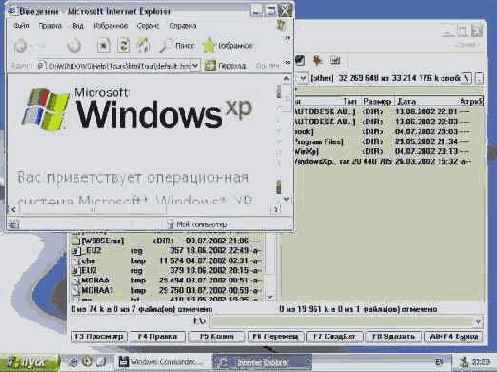The height and width of the screenshot is (372, 497).
Task: Open the Файл menu in Internet Explorer
Action: (22, 26)
